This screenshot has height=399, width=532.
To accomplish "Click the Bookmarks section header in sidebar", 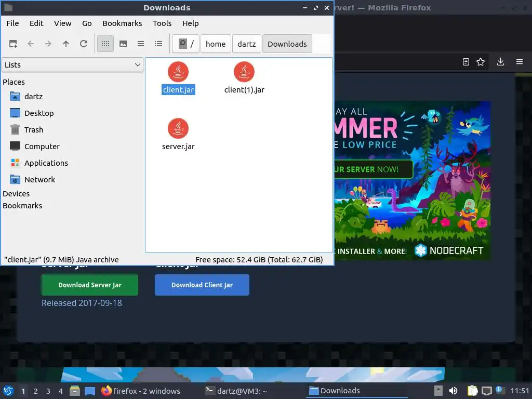I will [x=22, y=206].
